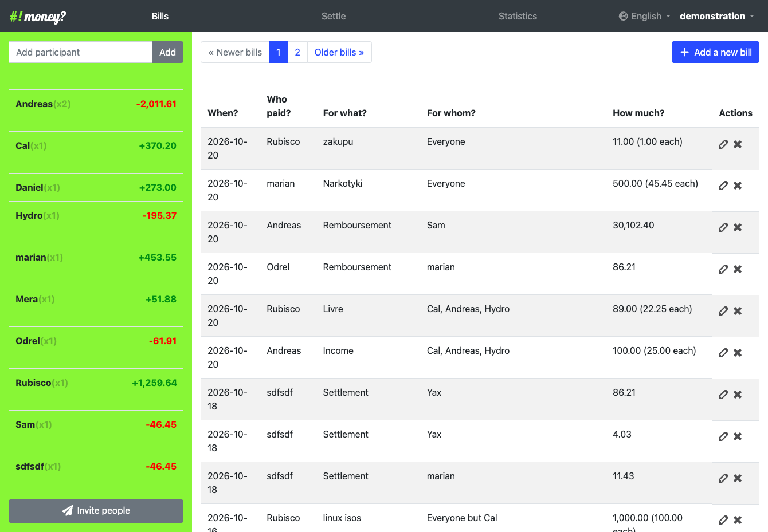Open the English language dropdown
The width and height of the screenshot is (768, 532).
(645, 16)
